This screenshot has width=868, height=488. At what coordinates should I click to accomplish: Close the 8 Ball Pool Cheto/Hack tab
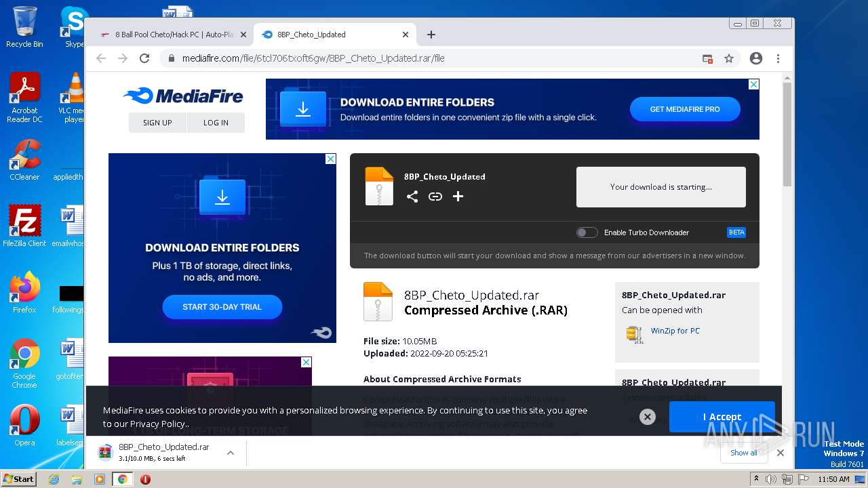243,35
